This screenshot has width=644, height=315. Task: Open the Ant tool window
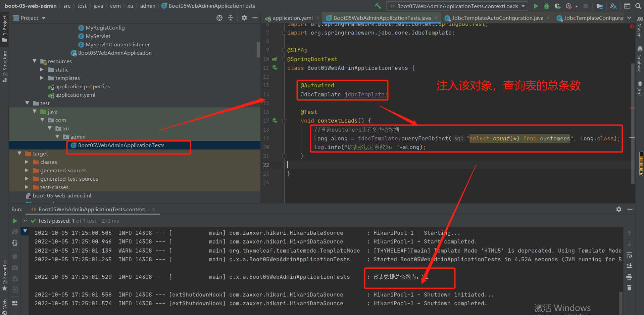pos(640,88)
